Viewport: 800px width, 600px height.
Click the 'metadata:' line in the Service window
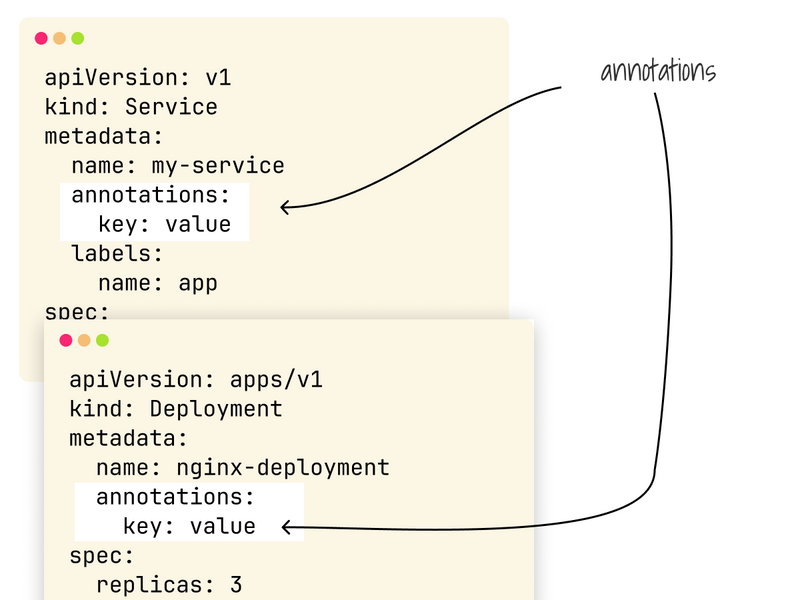click(104, 136)
